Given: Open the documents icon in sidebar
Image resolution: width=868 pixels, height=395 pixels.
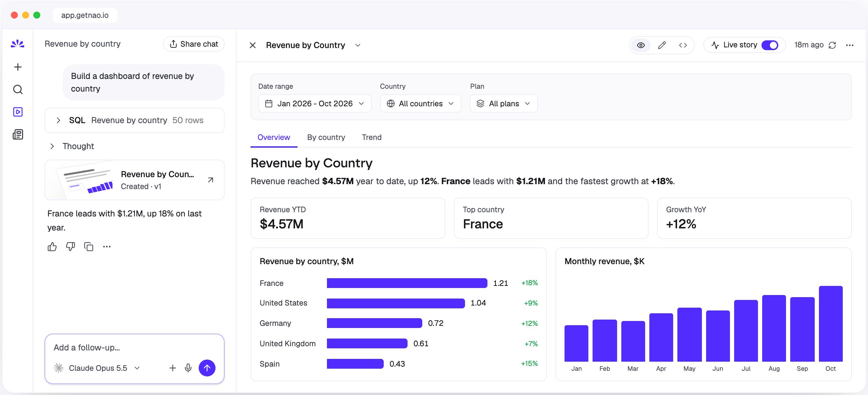Looking at the screenshot, I should 18,134.
